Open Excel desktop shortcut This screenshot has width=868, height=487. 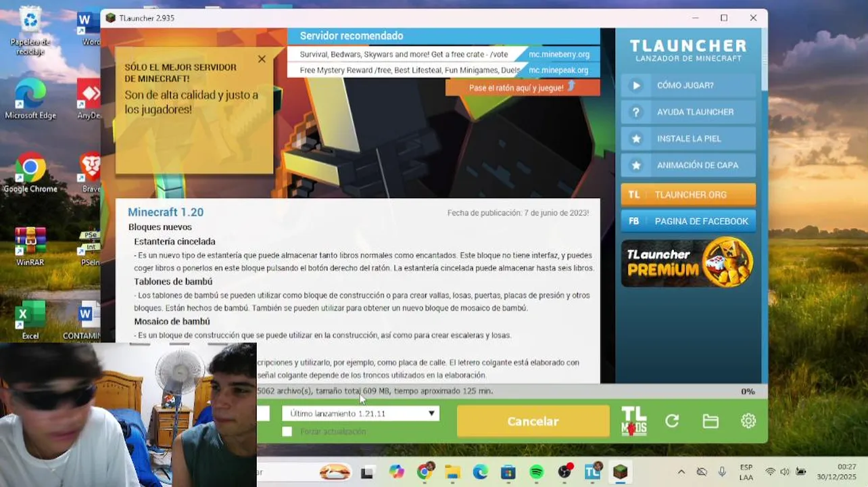pyautogui.click(x=30, y=319)
